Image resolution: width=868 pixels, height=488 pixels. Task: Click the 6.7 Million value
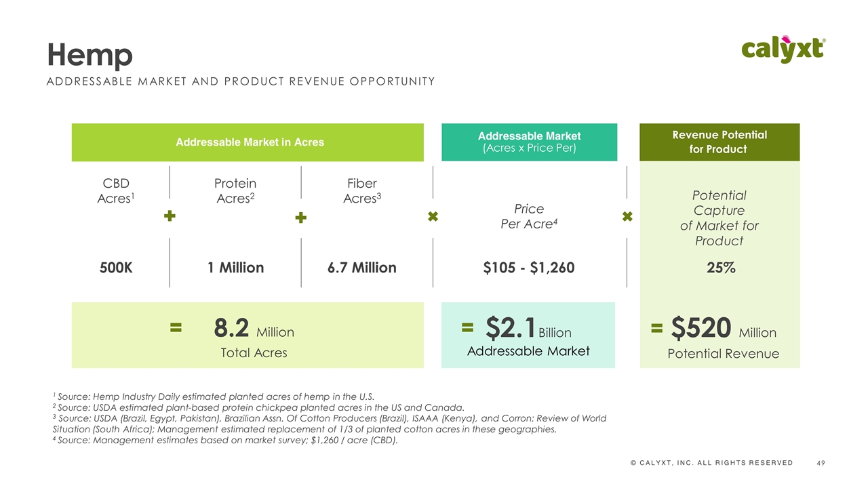pos(361,268)
